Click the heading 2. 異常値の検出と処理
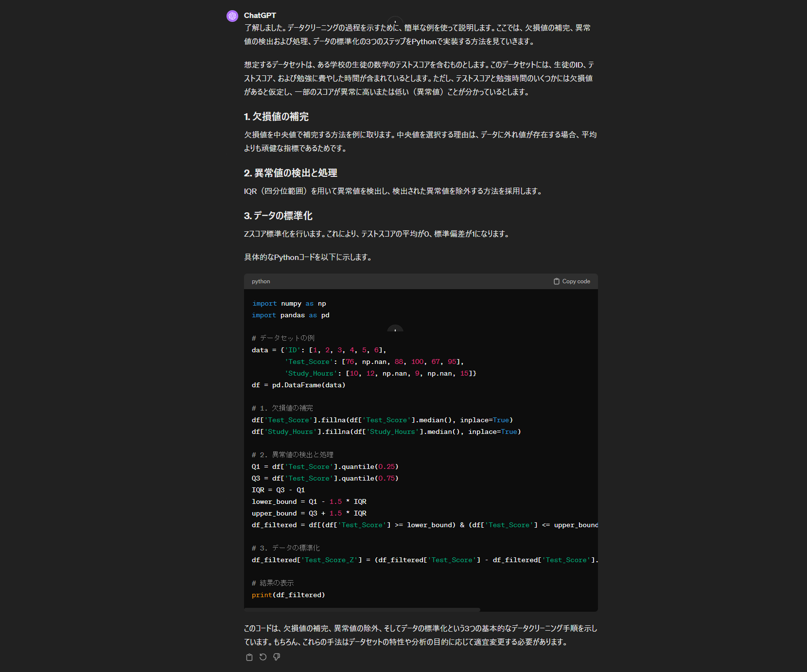 pyautogui.click(x=290, y=173)
